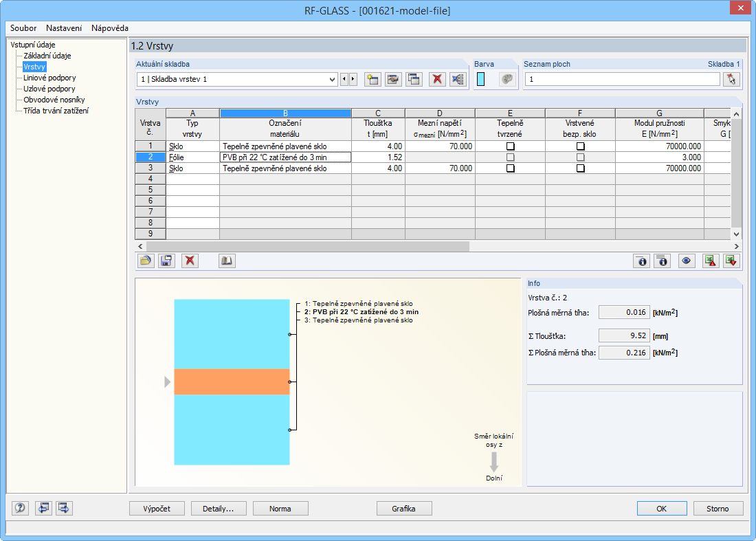Cancel with the Storno button

tap(718, 508)
